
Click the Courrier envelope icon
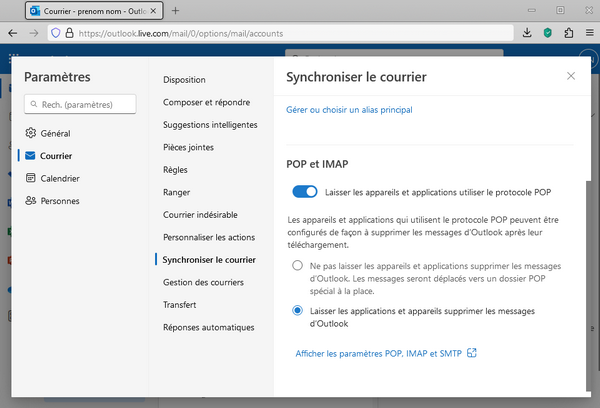click(31, 156)
